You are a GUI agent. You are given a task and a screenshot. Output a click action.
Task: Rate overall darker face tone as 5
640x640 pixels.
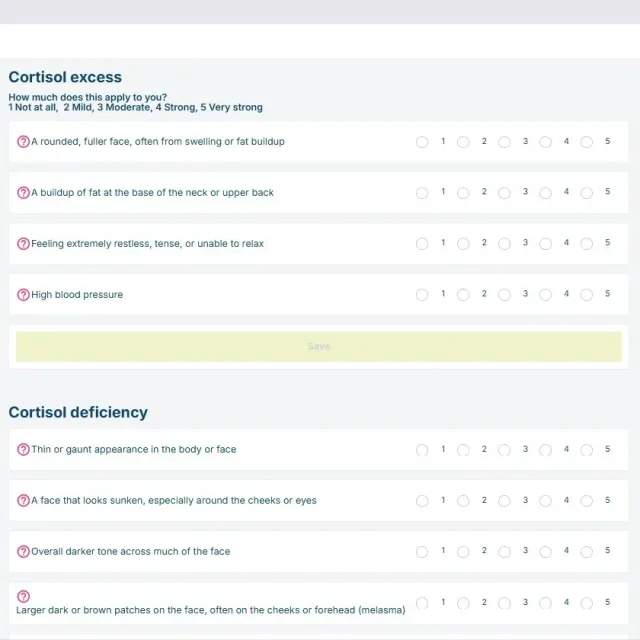(587, 552)
